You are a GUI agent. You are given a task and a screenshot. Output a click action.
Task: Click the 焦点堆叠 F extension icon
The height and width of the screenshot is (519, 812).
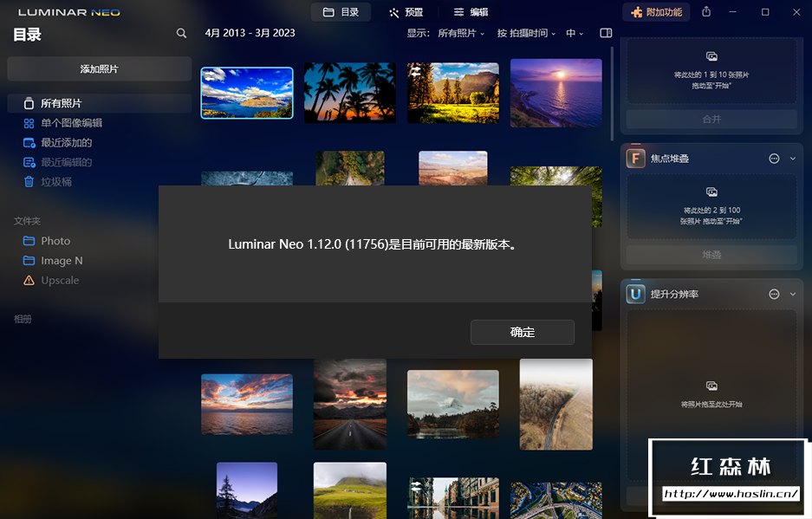click(635, 159)
